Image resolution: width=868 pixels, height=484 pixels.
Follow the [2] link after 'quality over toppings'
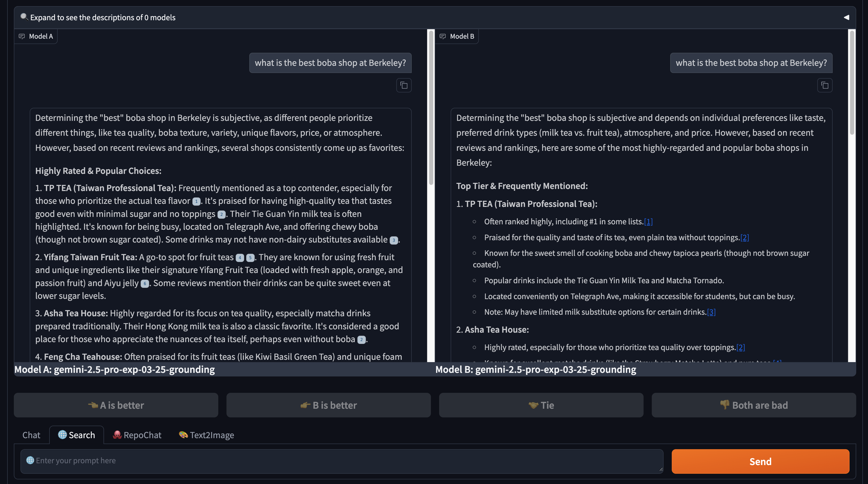tap(741, 347)
